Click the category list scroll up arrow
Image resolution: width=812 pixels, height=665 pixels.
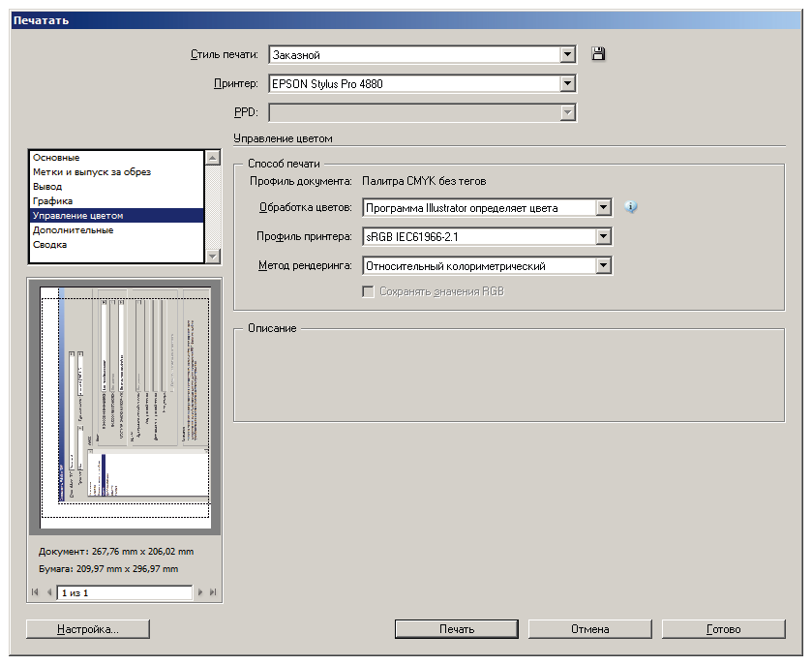pyautogui.click(x=212, y=157)
